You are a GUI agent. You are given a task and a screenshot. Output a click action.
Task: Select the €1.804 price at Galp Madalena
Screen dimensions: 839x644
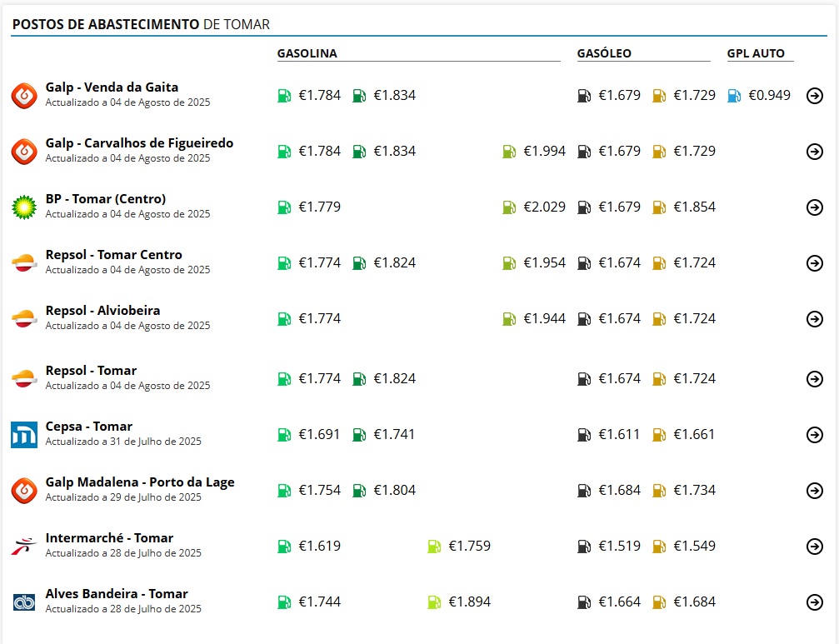(394, 490)
